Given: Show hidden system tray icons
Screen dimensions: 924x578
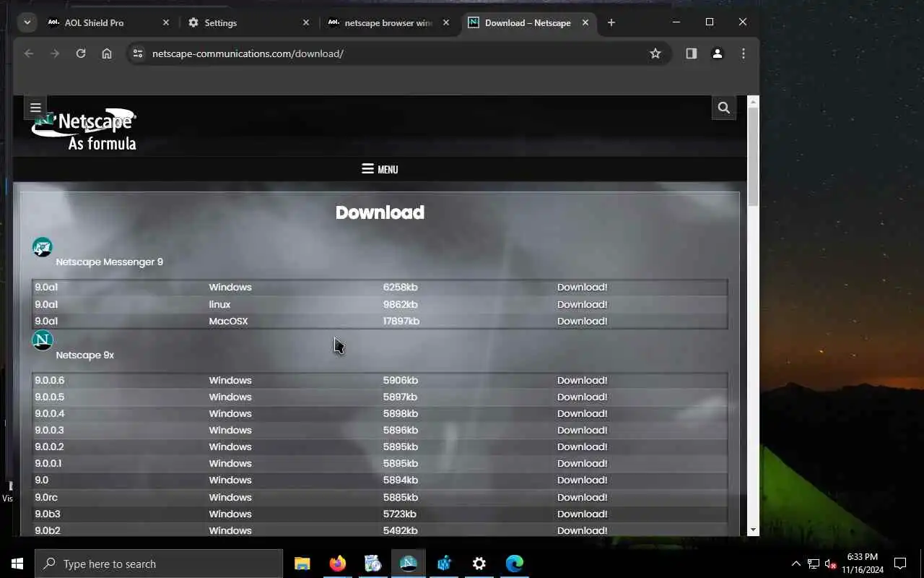Looking at the screenshot, I should (796, 564).
